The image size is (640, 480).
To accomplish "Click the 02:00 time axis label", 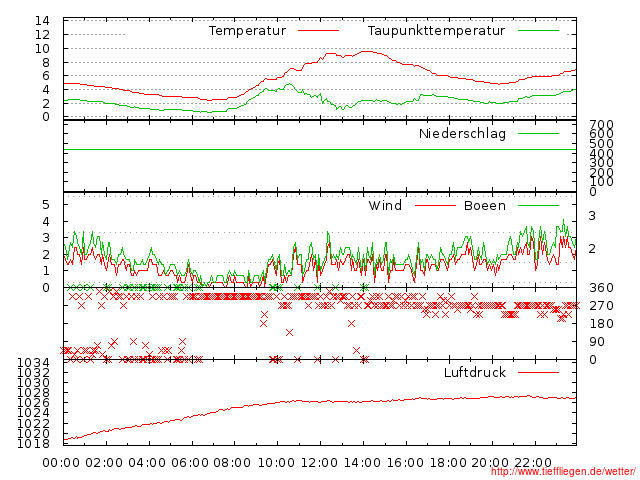I will 104,463.
